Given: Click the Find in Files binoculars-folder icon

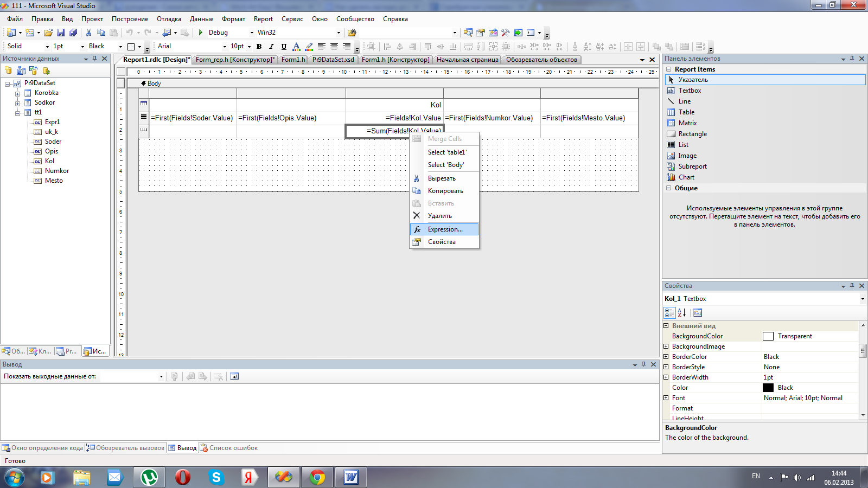Looking at the screenshot, I should tap(352, 33).
